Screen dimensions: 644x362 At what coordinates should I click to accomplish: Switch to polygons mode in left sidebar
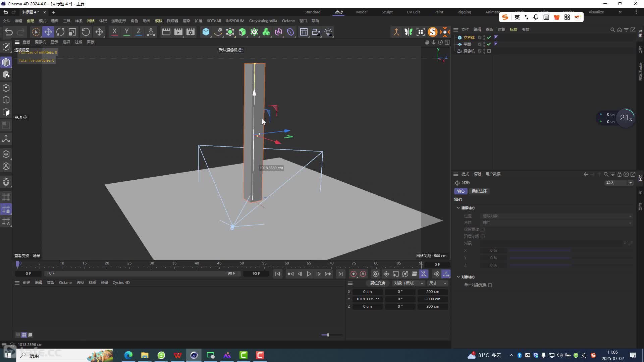(6, 112)
